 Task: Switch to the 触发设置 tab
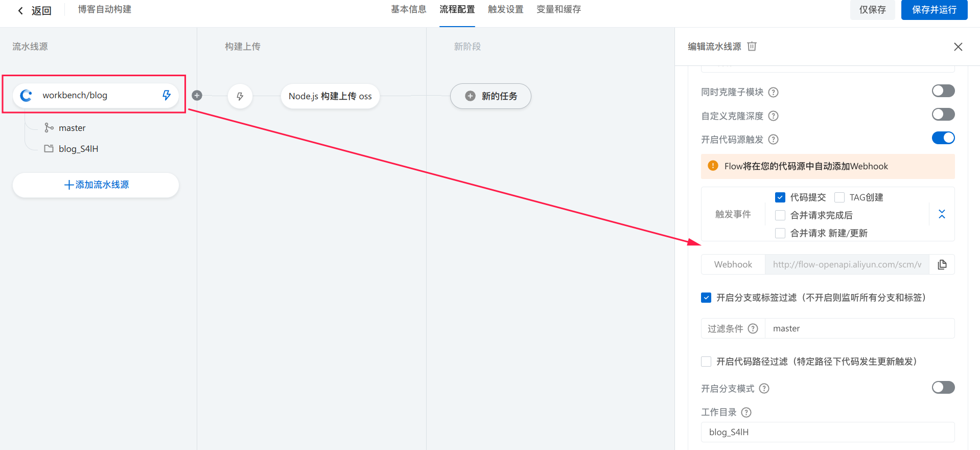point(505,10)
